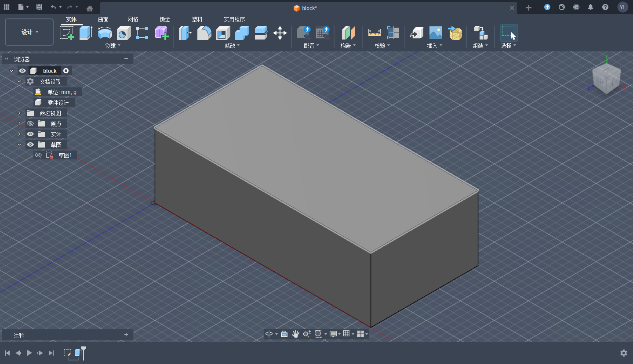Click the Zoom magnifier icon
The width and height of the screenshot is (633, 364).
click(307, 334)
